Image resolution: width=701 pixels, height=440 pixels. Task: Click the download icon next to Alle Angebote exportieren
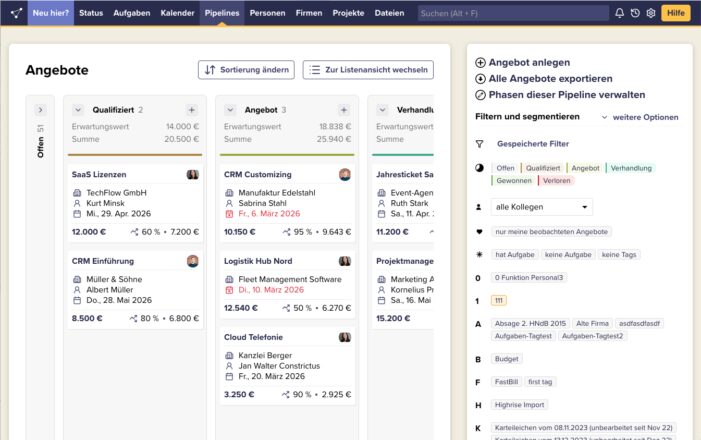point(480,79)
